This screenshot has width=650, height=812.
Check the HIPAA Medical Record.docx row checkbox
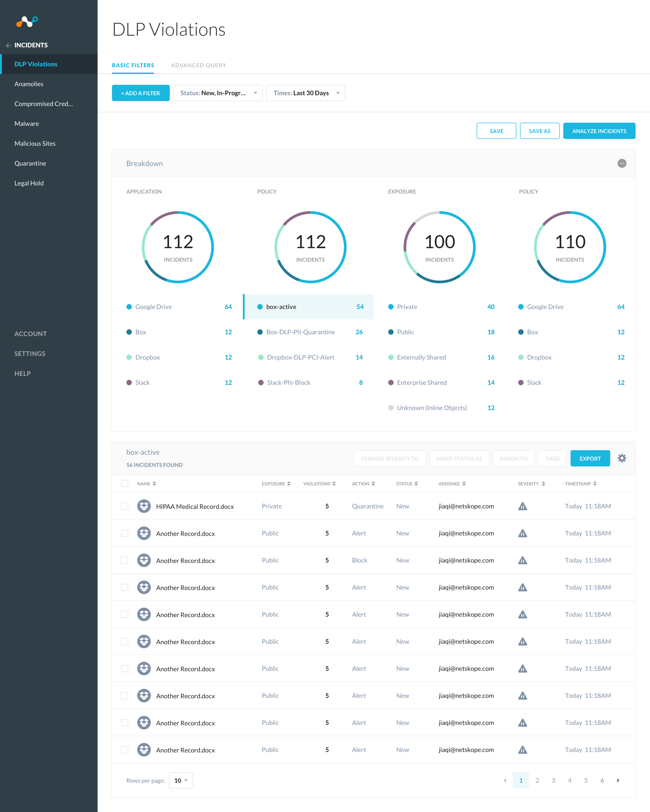pyautogui.click(x=125, y=506)
